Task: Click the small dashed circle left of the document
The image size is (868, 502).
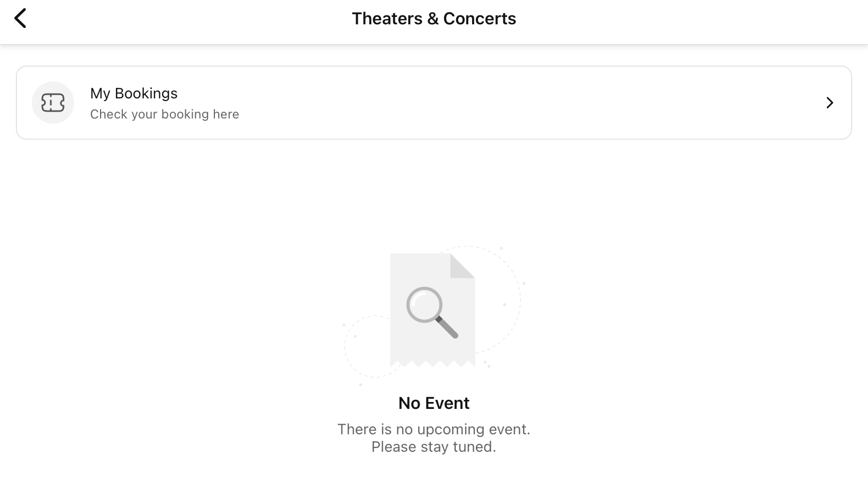Action: [368, 346]
